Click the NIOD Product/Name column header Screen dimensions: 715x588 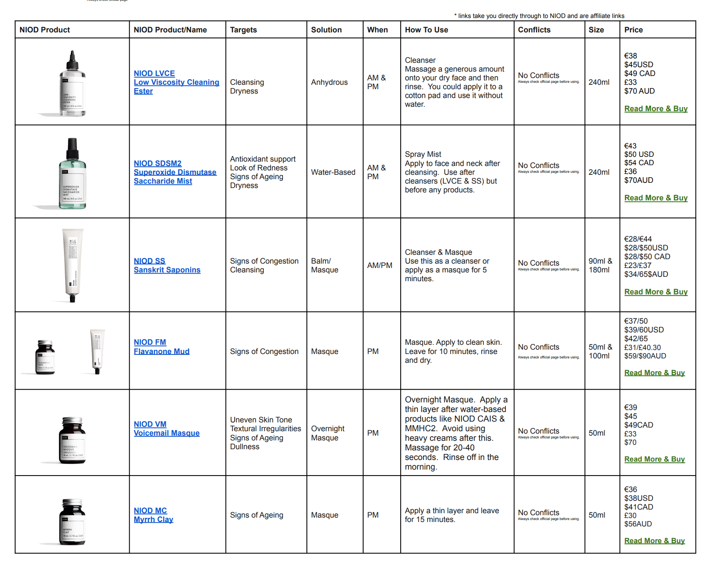click(170, 30)
